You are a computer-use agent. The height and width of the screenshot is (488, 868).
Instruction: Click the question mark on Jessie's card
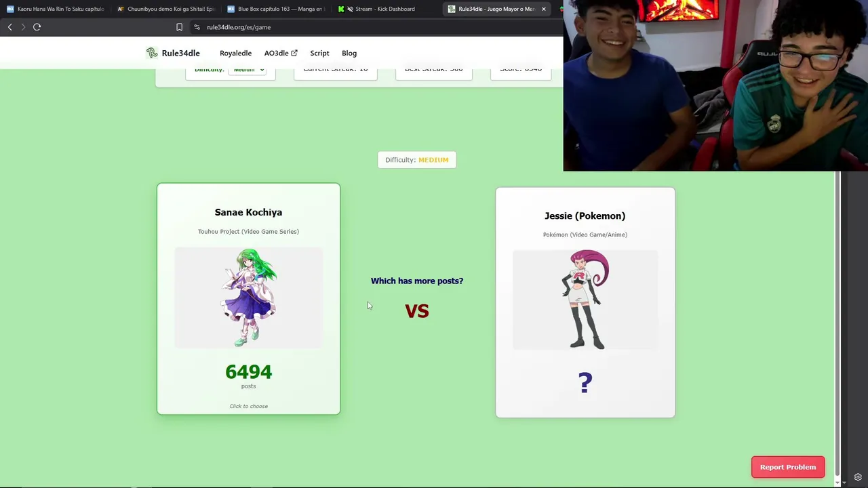(x=585, y=383)
